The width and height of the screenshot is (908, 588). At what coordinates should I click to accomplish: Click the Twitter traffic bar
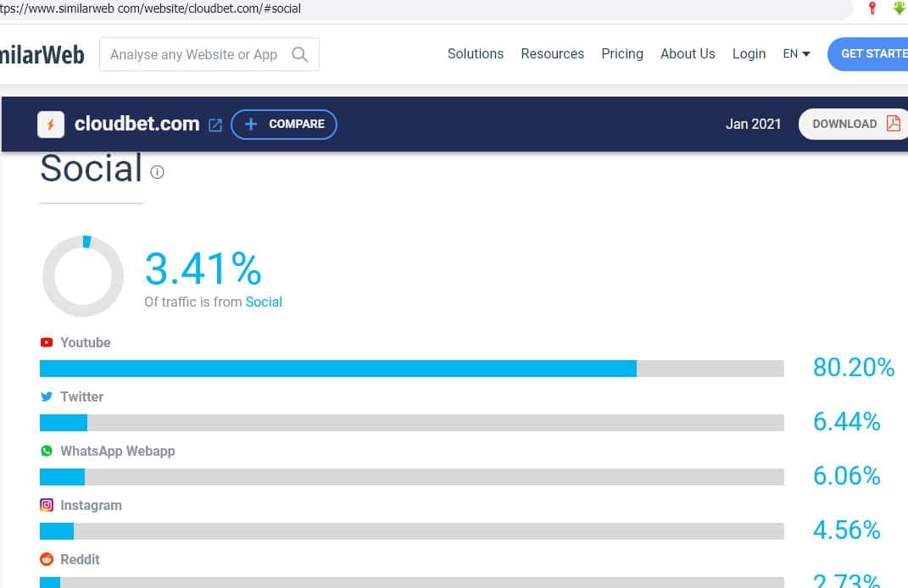tap(412, 423)
